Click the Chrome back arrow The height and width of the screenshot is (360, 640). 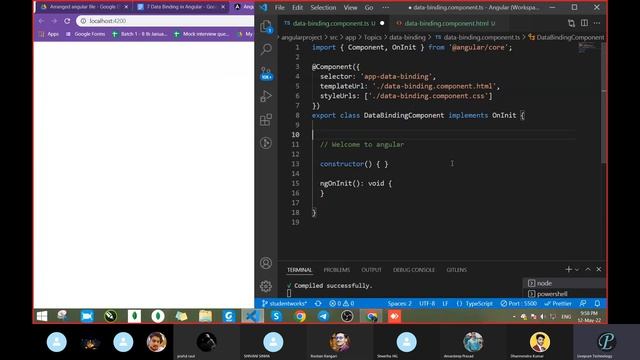coord(42,21)
